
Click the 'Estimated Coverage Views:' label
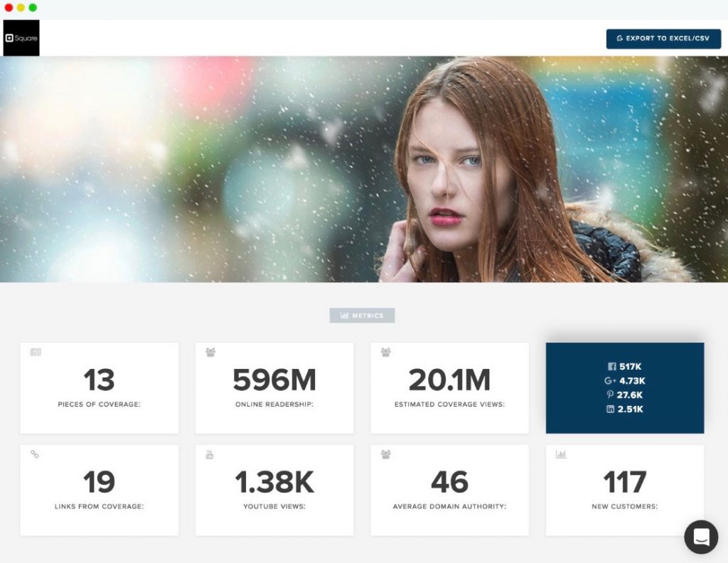[449, 404]
